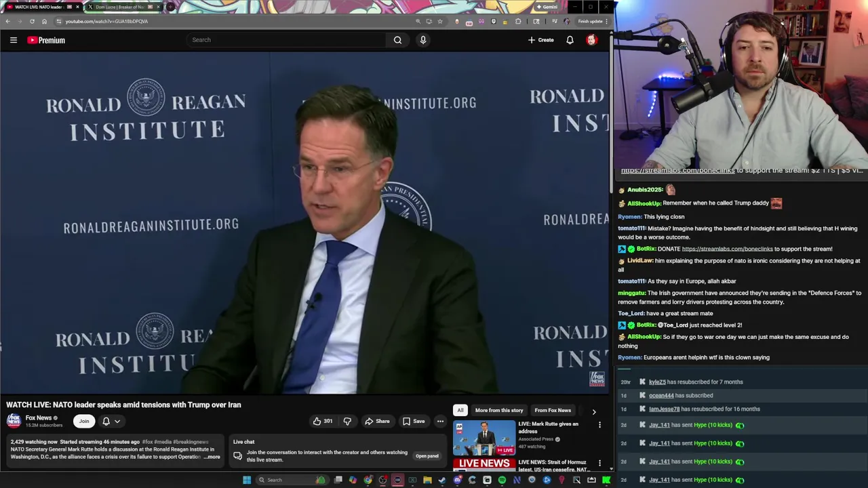
Task: Show more filter chips with right arrow
Action: (x=594, y=411)
